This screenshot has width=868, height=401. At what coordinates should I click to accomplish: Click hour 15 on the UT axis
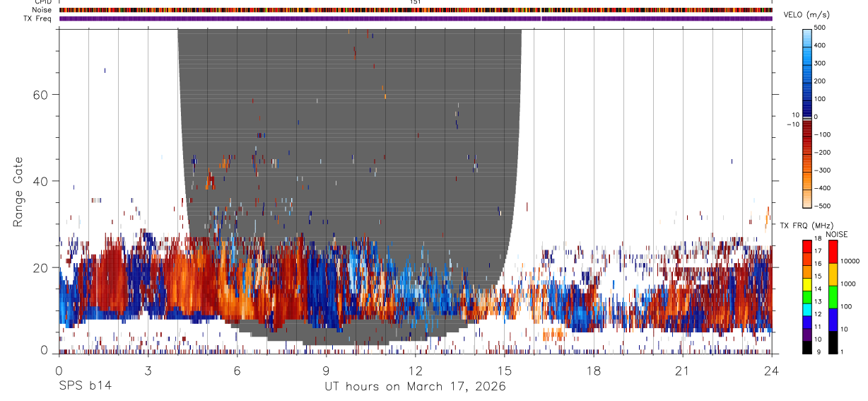click(504, 371)
